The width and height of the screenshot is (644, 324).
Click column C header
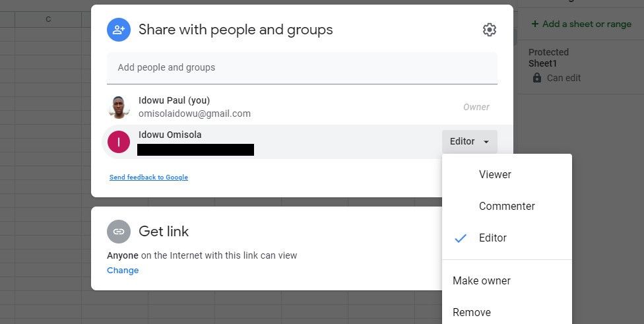[48, 20]
